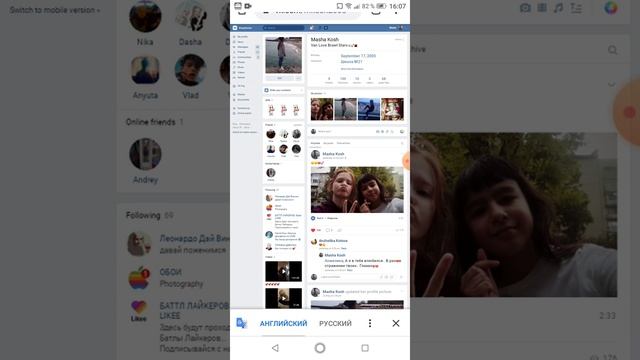Tap the Google Translate icon in translation bar
The height and width of the screenshot is (360, 640).
(241, 323)
